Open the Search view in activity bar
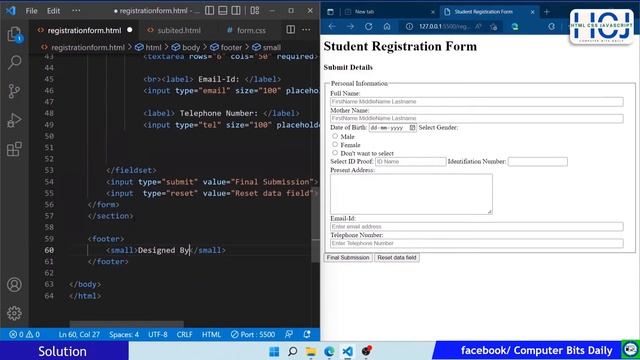 [14, 62]
